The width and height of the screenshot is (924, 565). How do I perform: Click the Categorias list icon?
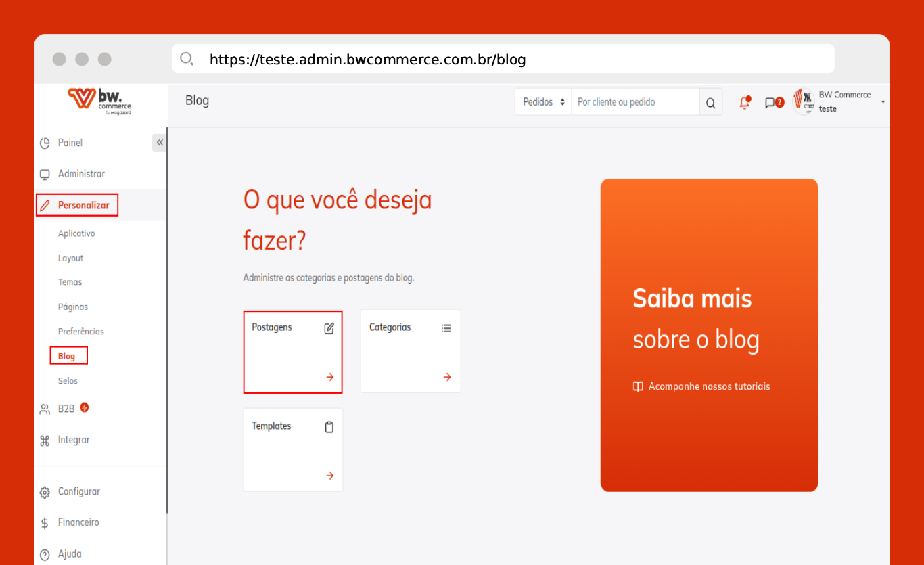tap(446, 328)
